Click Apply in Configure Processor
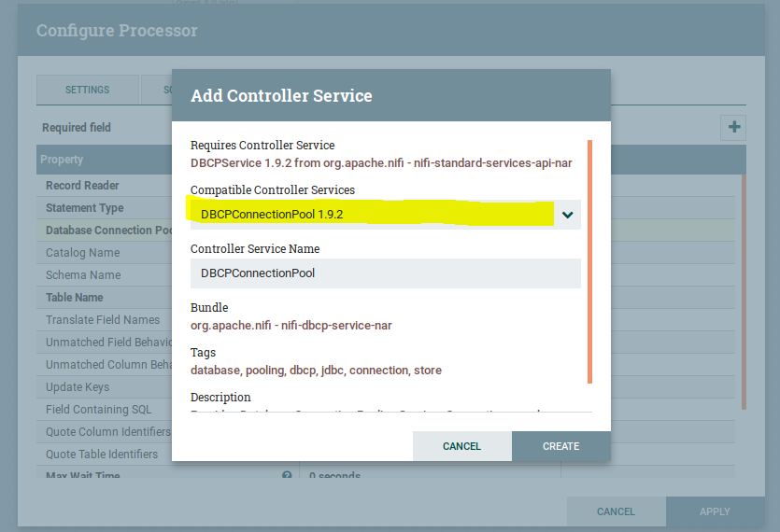Viewport: 780px width, 532px height. [715, 511]
